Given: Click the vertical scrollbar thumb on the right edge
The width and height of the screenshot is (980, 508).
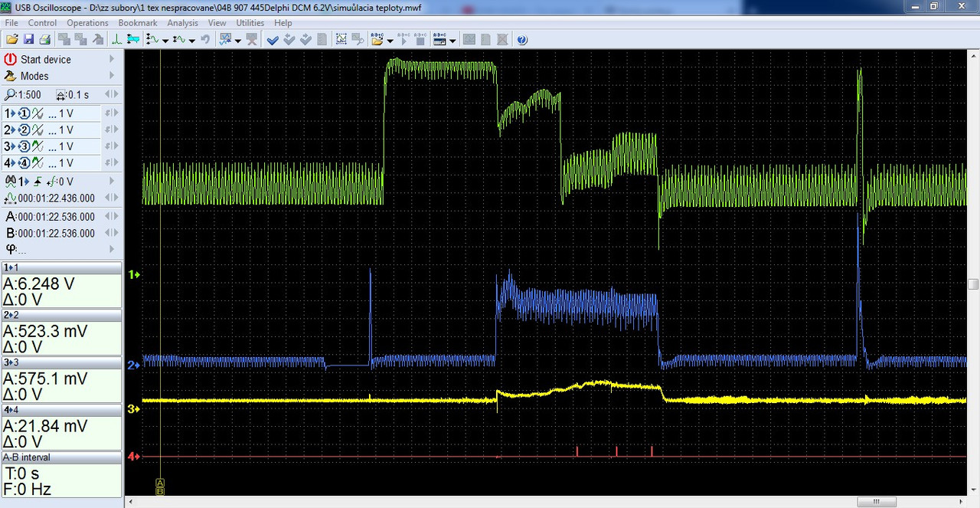Looking at the screenshot, I should click(974, 284).
